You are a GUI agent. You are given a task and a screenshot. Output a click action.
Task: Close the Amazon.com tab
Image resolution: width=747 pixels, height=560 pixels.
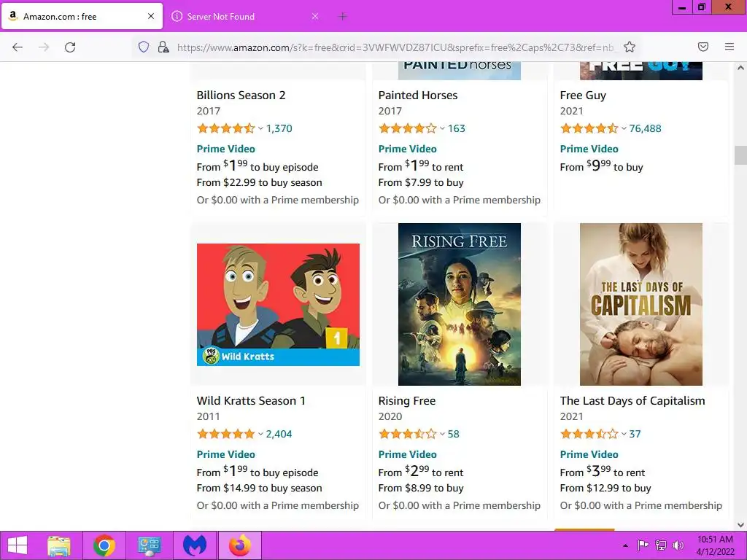pos(151,16)
